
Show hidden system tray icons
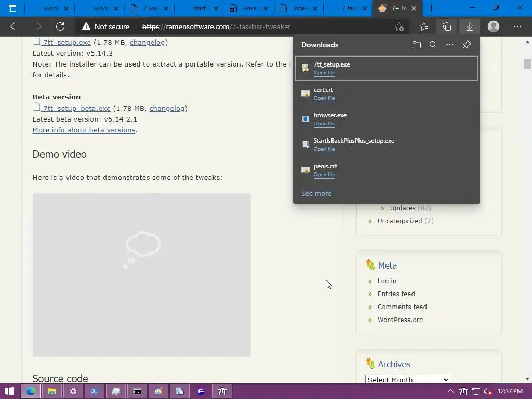pos(450,391)
